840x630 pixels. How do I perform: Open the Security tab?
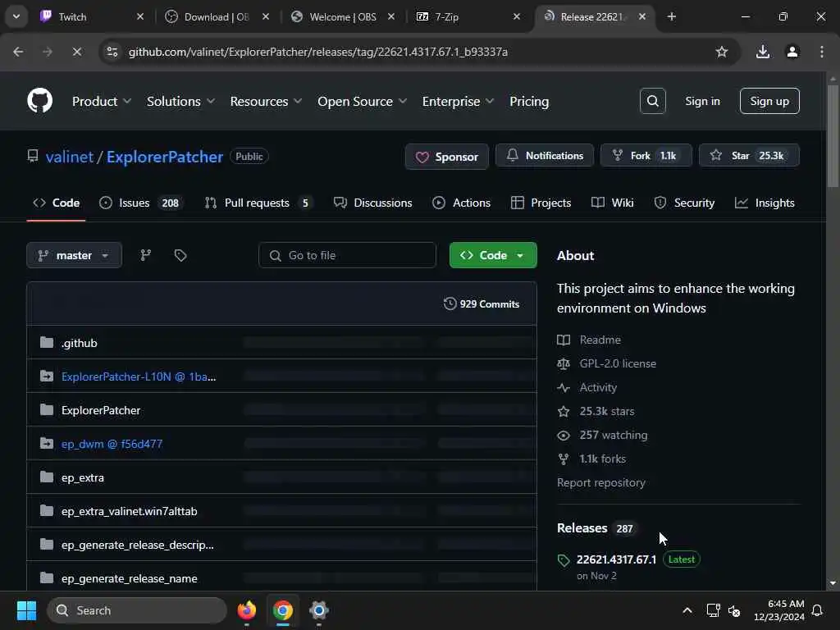click(685, 203)
